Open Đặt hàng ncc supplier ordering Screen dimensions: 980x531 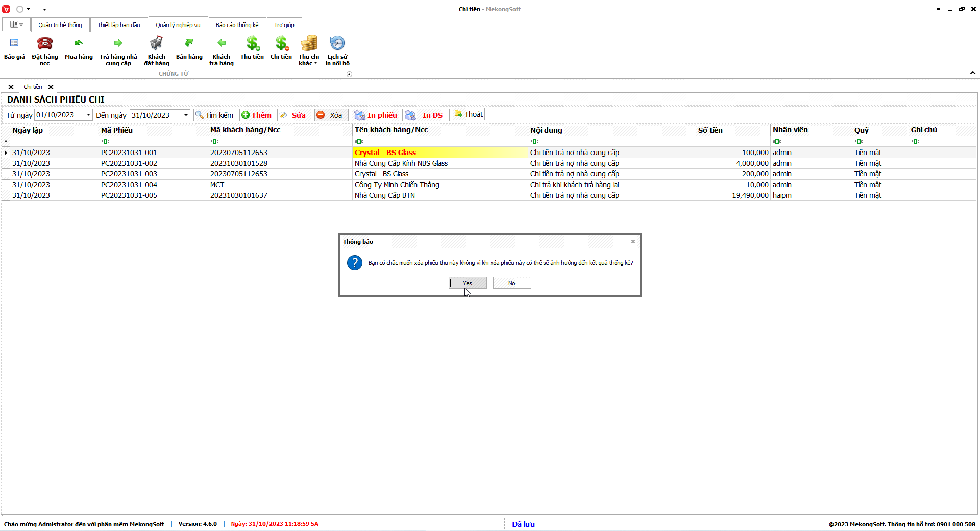pos(45,51)
